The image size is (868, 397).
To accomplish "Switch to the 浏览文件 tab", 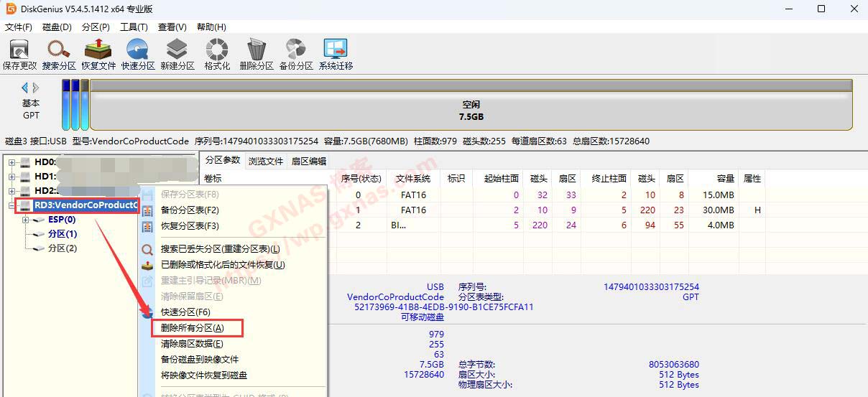I will (266, 161).
